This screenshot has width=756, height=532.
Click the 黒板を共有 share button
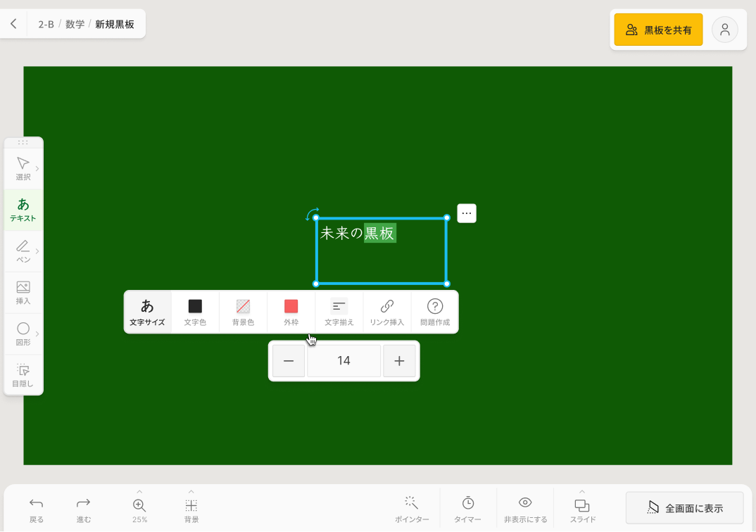click(x=658, y=30)
